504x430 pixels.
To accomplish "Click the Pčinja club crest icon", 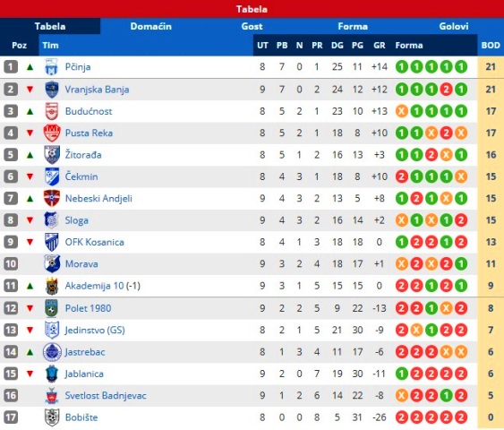I will tap(51, 67).
